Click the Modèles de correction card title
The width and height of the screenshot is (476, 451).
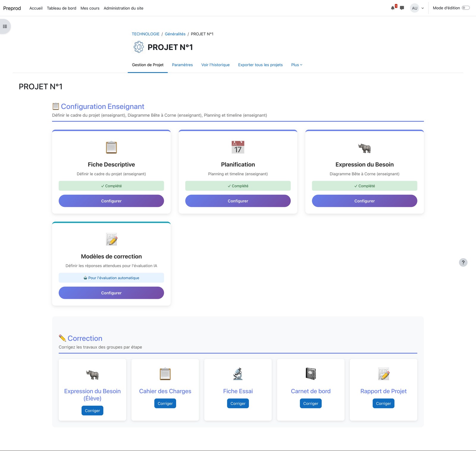(111, 257)
